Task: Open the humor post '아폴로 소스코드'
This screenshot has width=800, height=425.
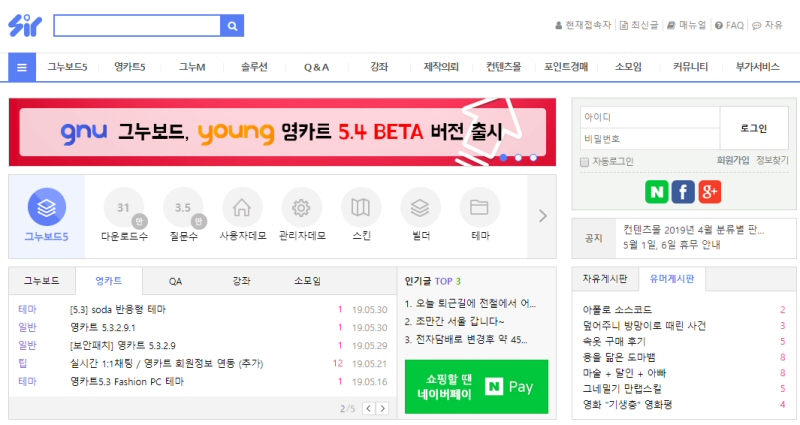Action: [617, 310]
